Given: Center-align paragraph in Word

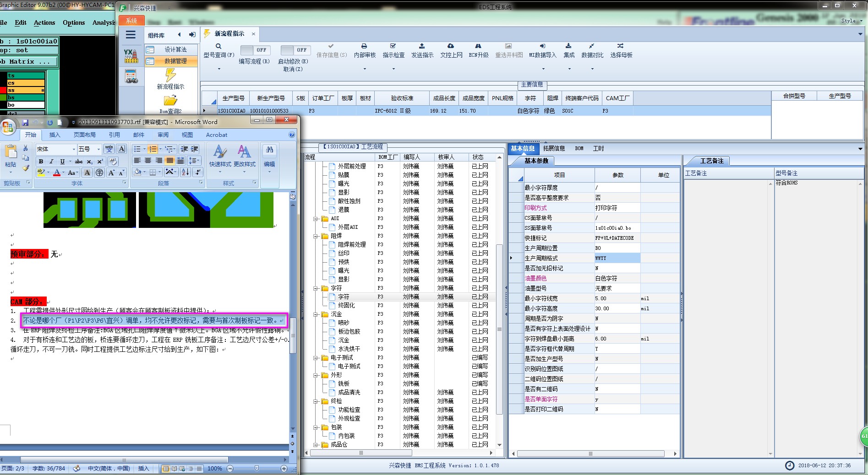Looking at the screenshot, I should coord(148,161).
